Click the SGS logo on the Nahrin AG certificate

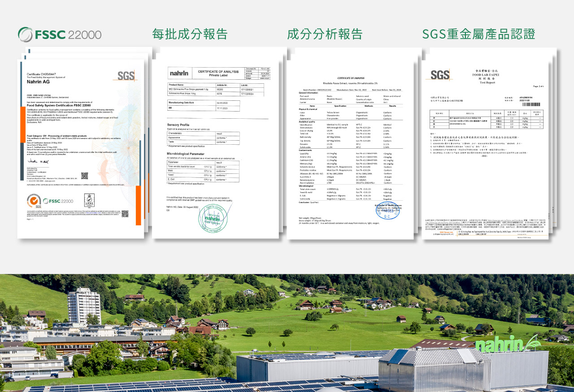pos(126,75)
